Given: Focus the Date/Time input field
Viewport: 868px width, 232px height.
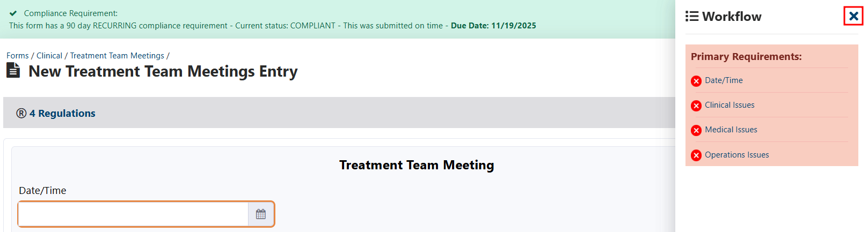Looking at the screenshot, I should (133, 214).
